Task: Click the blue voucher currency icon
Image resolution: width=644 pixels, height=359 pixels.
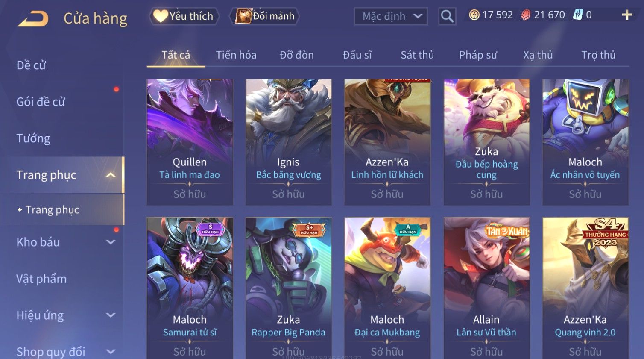Action: [577, 15]
